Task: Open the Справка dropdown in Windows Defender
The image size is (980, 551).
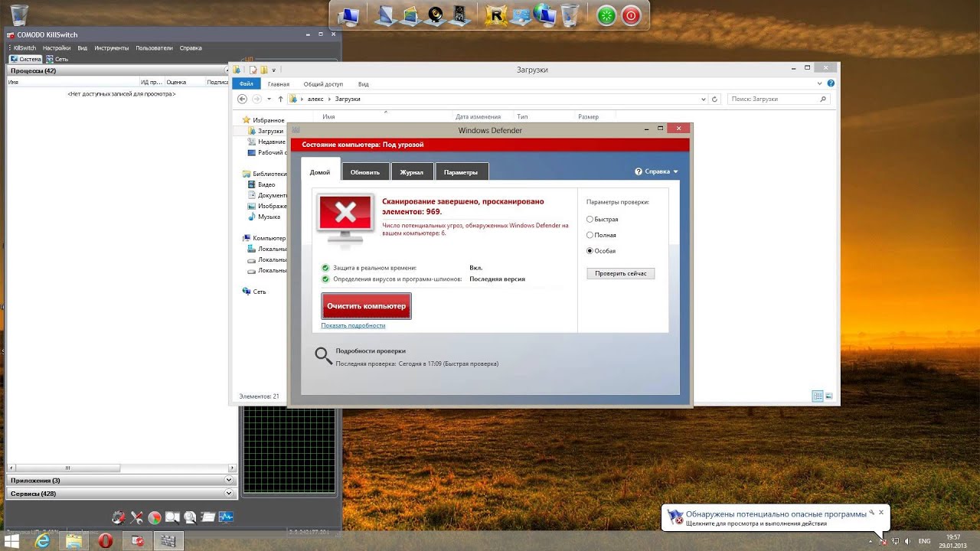Action: (x=657, y=171)
